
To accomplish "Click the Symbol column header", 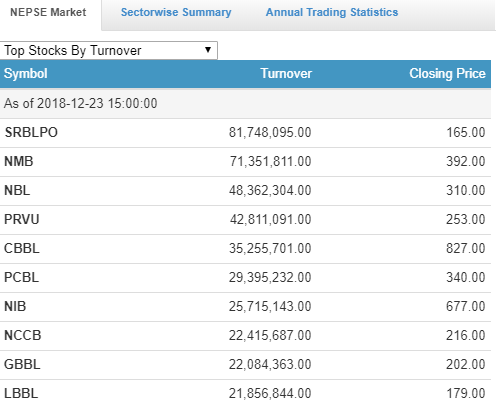I will pyautogui.click(x=26, y=74).
